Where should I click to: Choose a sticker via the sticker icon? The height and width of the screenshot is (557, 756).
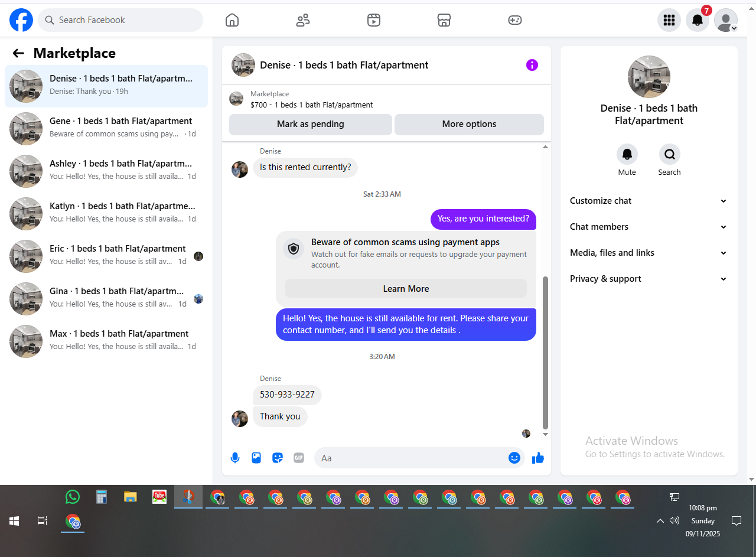pos(278,458)
